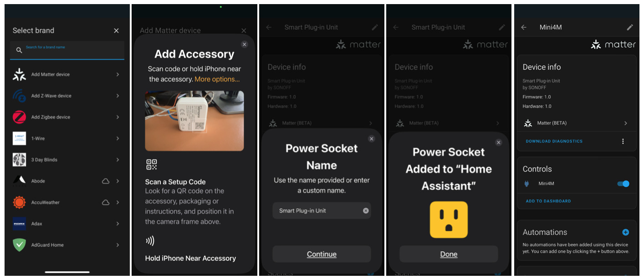Pick the Add Zigbee device icon

[x=19, y=117]
